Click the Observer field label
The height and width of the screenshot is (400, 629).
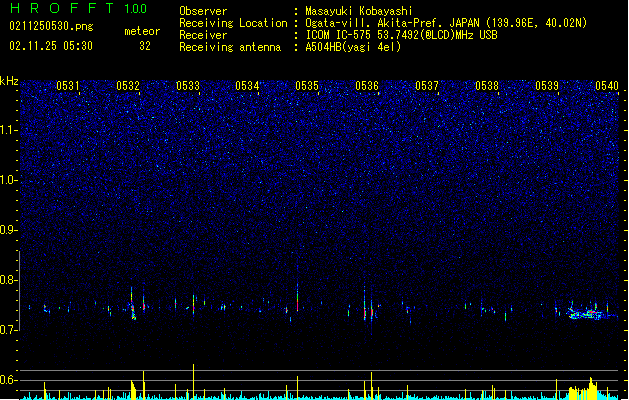[x=203, y=11]
